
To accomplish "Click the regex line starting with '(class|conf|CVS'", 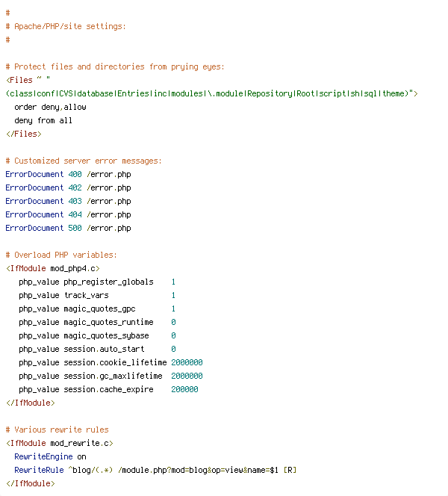I will 212,93.
